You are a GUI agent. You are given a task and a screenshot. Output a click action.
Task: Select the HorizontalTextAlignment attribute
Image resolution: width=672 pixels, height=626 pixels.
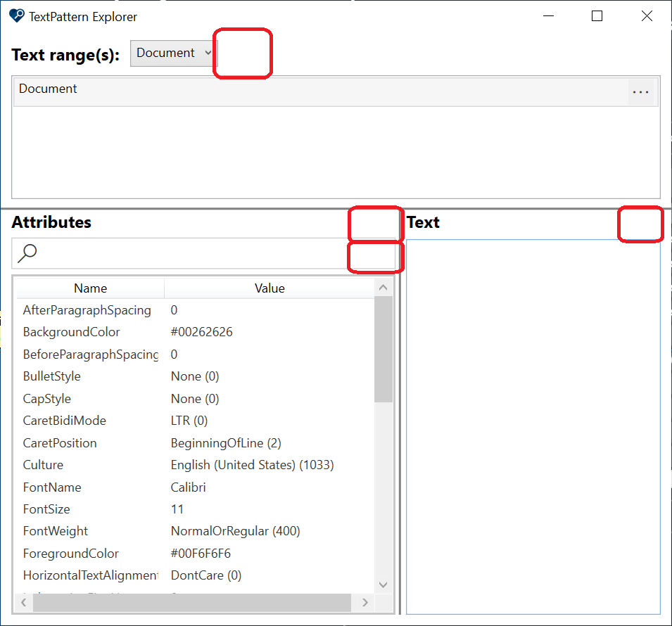point(91,575)
